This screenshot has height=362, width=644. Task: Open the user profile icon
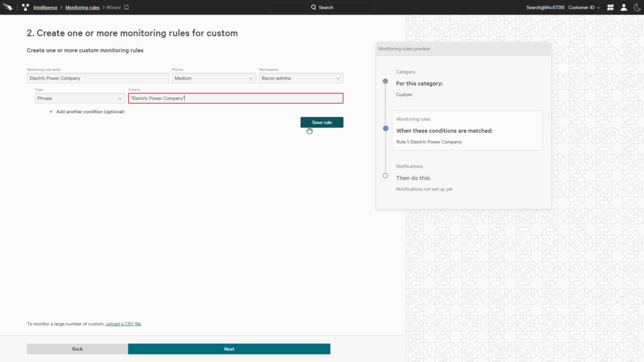pos(623,8)
